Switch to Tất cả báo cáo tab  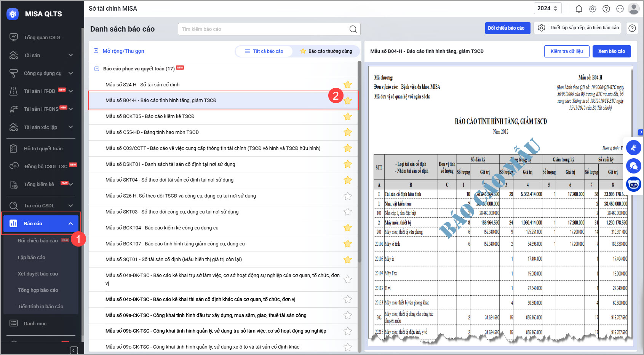(264, 51)
